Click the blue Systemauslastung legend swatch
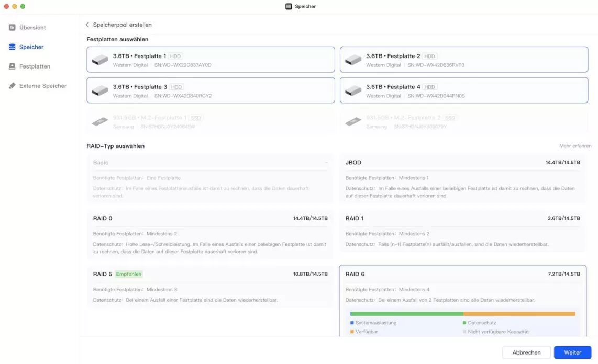This screenshot has width=598, height=364. click(x=352, y=323)
